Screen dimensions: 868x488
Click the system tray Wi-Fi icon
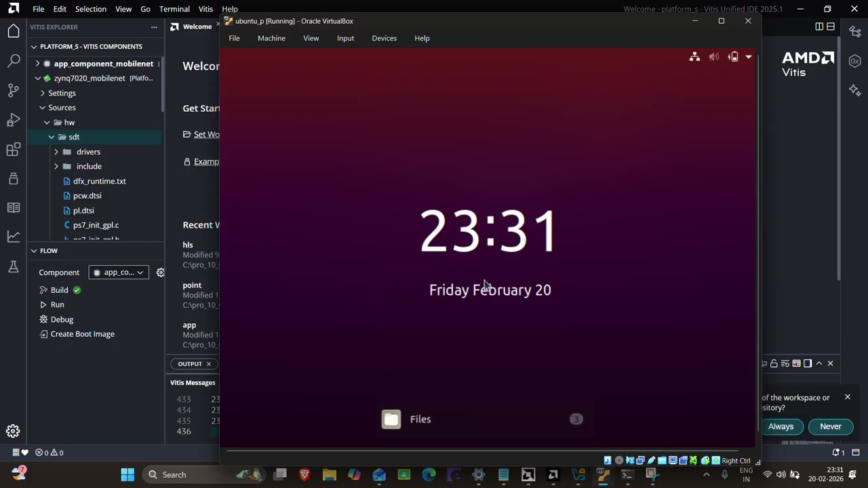pyautogui.click(x=768, y=474)
